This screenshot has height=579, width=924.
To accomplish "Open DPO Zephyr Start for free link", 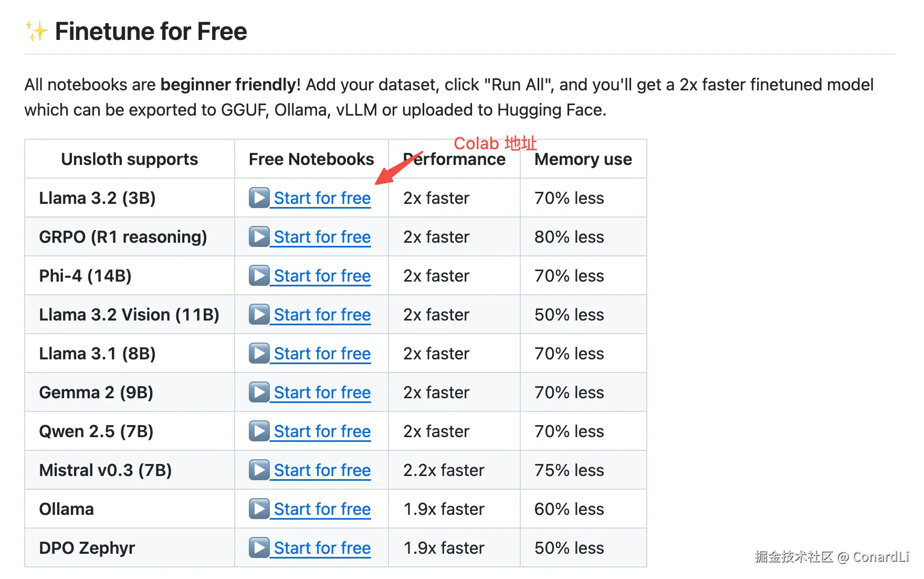I will coord(322,549).
